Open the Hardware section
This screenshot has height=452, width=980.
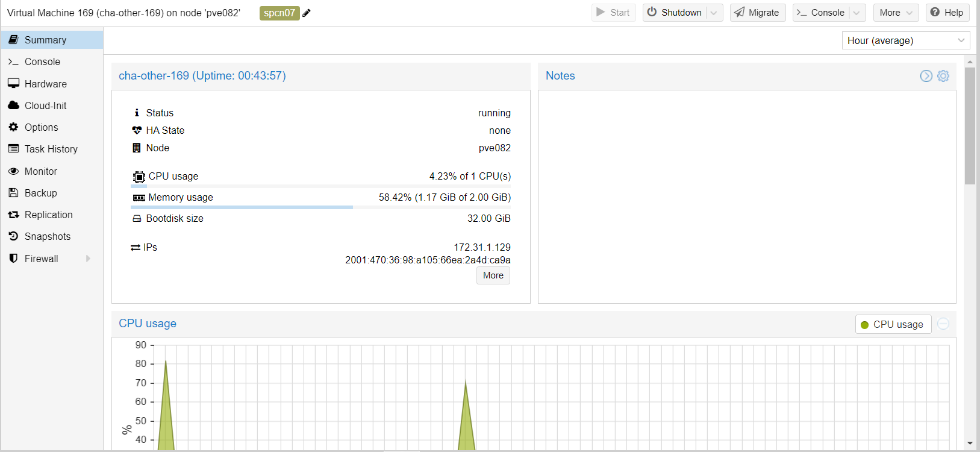pos(52,84)
